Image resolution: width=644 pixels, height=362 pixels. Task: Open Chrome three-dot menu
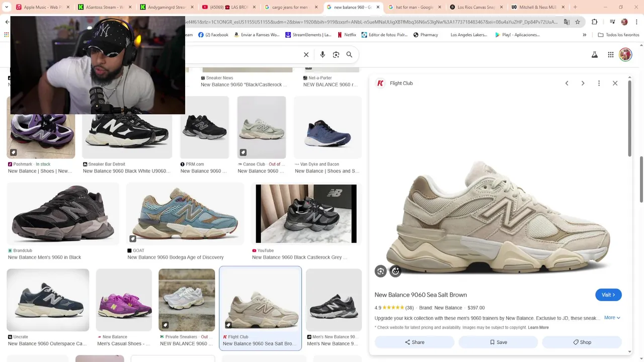click(635, 22)
